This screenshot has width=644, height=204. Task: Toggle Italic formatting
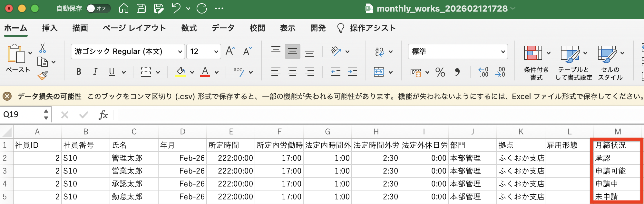click(x=95, y=72)
